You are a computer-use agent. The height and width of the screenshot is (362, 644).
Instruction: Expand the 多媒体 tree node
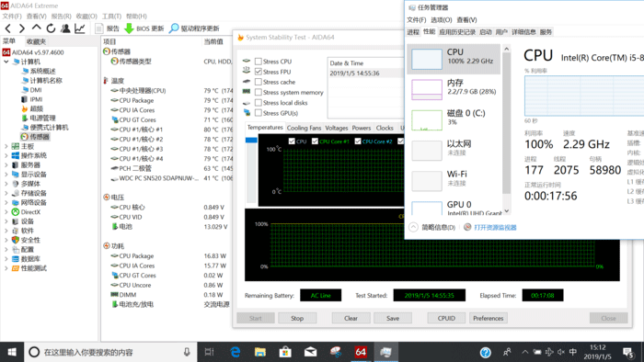pyautogui.click(x=6, y=184)
